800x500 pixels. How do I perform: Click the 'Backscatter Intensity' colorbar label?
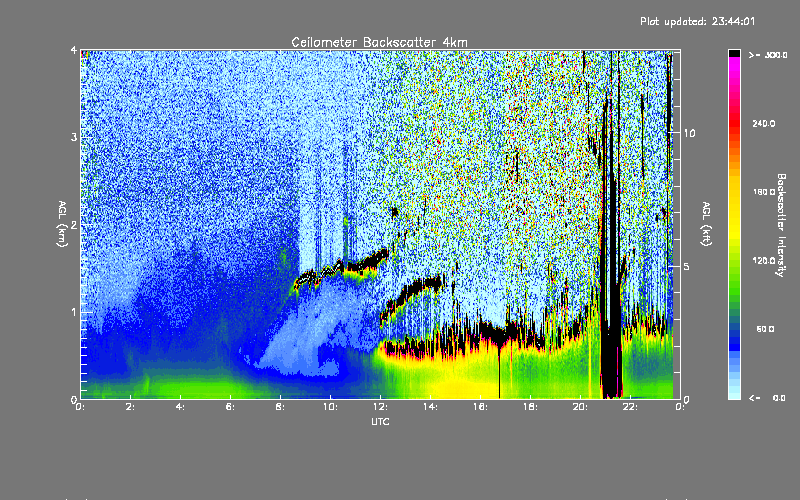[781, 225]
